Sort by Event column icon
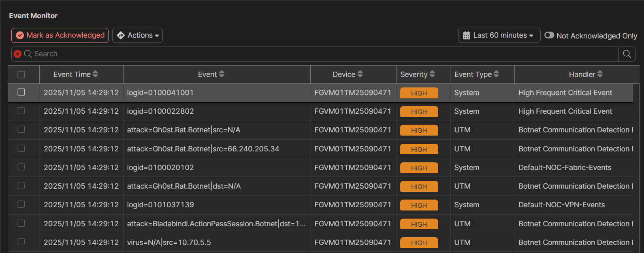 [x=222, y=74]
